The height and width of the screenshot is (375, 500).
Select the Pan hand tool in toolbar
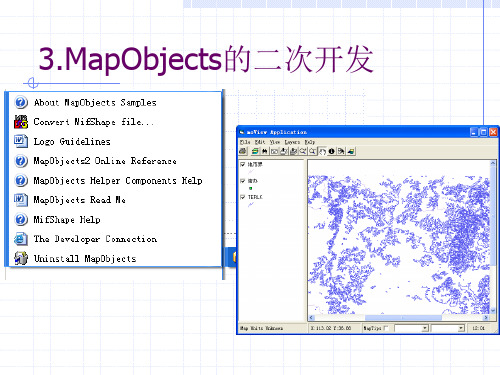(322, 151)
